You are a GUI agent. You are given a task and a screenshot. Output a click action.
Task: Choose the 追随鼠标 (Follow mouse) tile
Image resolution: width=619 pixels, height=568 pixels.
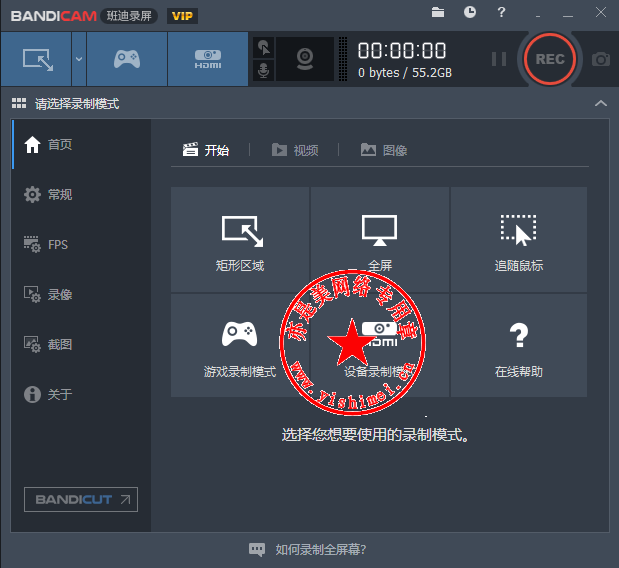point(518,241)
